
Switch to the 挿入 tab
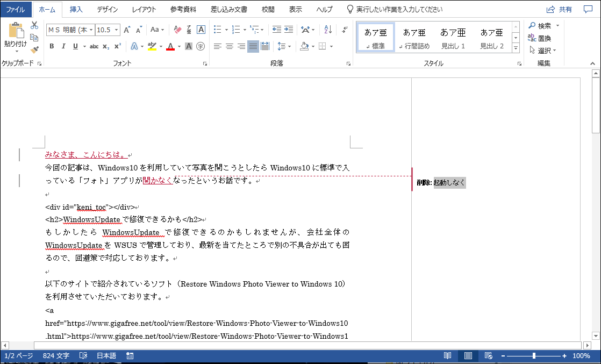click(76, 9)
